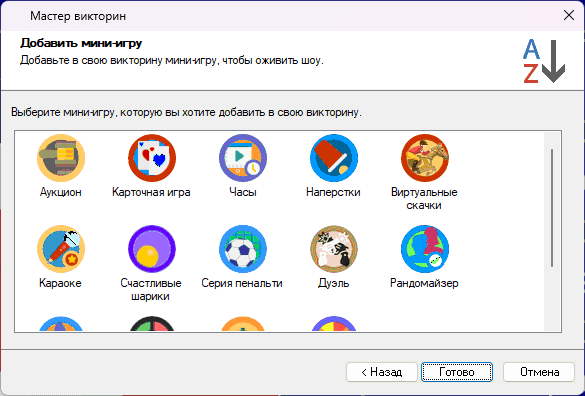Choose the Виртуальные скачки horse race icon

point(425,158)
